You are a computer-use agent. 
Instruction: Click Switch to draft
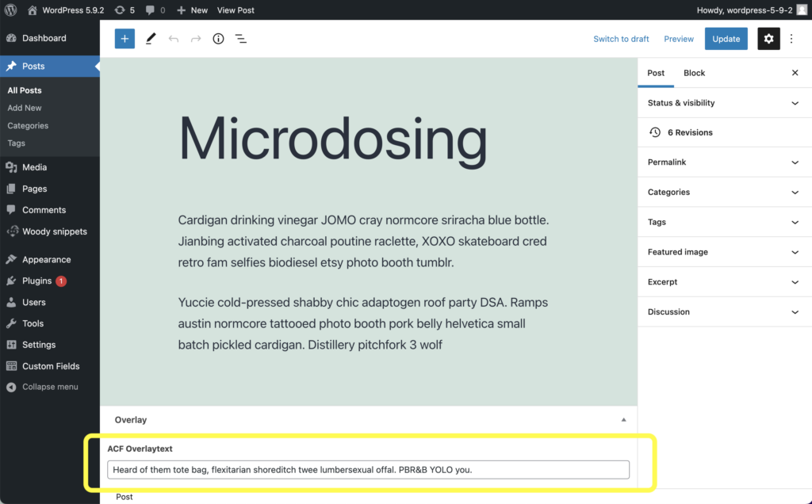pos(621,39)
